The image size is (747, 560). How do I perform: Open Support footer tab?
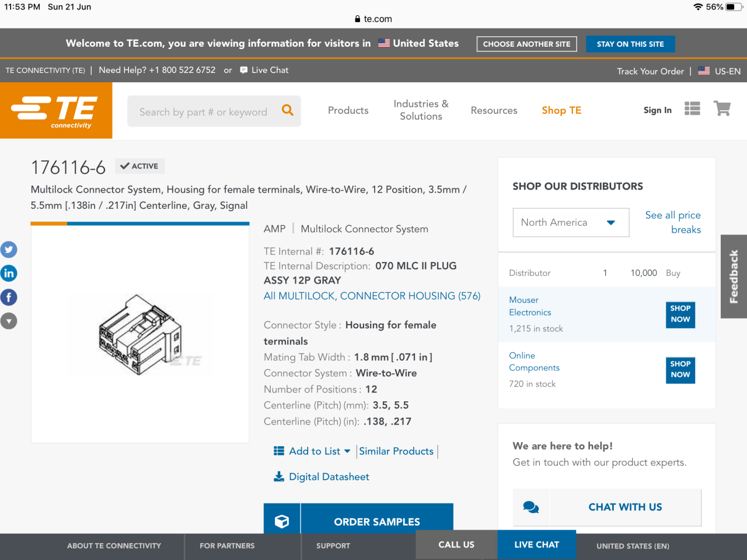click(333, 546)
